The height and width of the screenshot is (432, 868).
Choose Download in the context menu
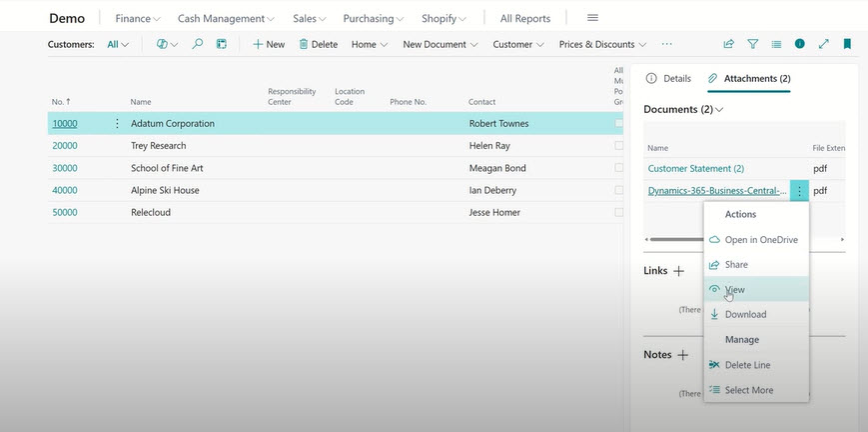pos(756,314)
